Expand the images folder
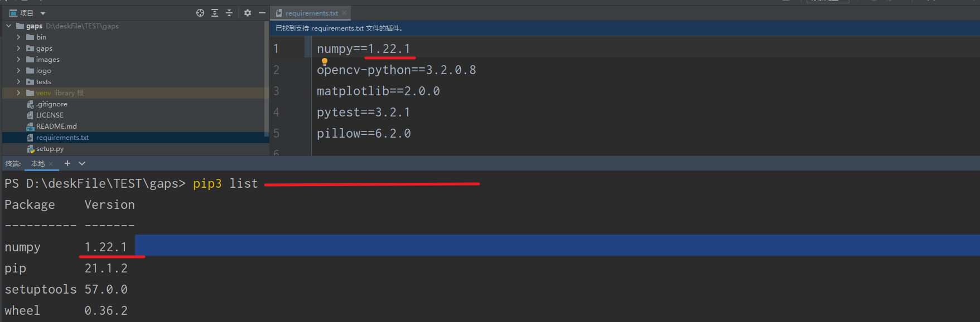Viewport: 980px width, 322px height. [18, 60]
